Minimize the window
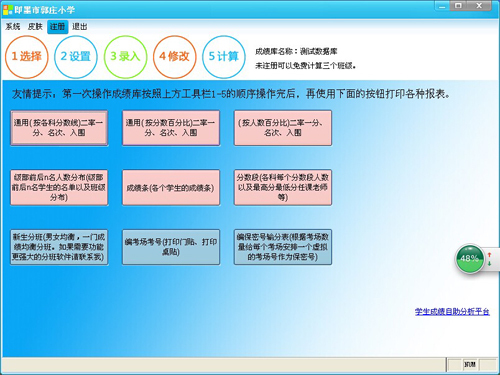This screenshot has width=500, height=375. click(x=442, y=6)
